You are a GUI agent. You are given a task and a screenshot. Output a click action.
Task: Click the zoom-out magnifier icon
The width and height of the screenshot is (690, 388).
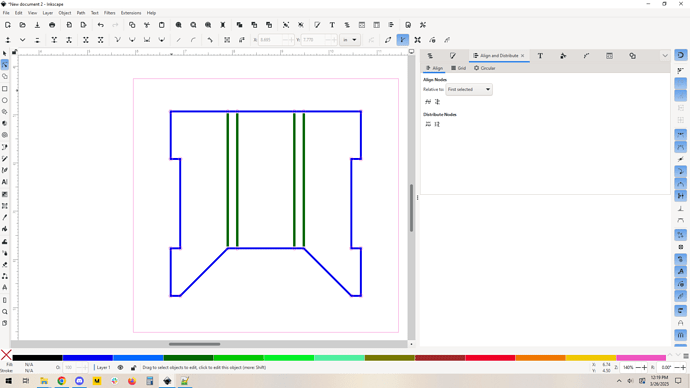(193, 25)
